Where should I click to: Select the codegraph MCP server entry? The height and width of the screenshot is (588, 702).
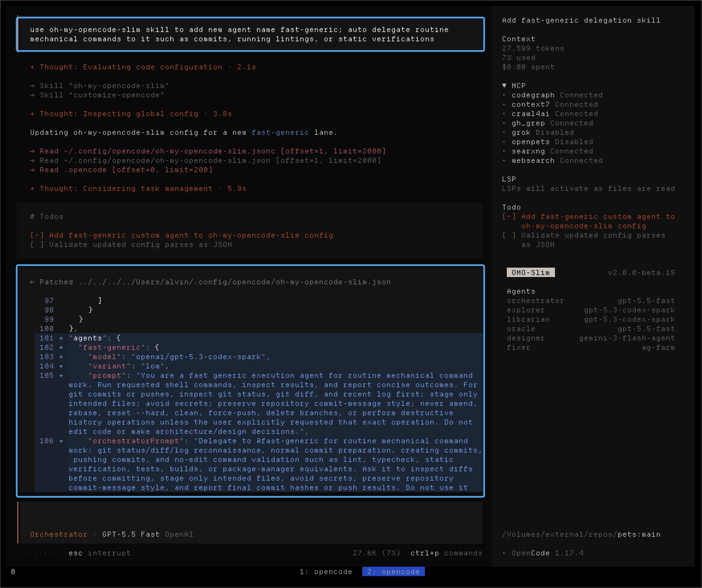click(552, 95)
